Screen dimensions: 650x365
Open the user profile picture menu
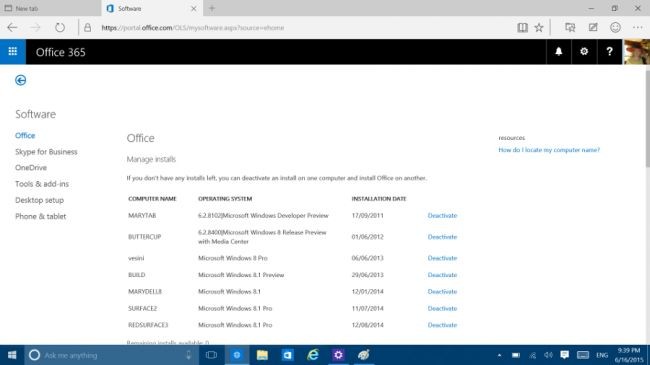[x=636, y=51]
